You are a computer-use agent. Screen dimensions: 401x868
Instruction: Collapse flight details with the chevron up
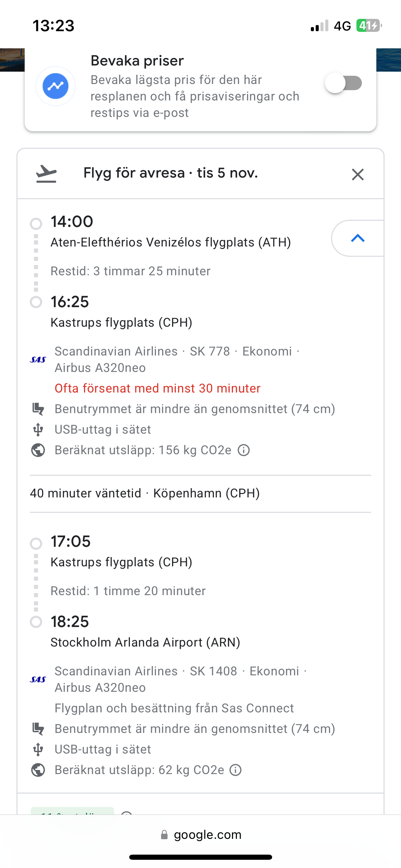[357, 238]
